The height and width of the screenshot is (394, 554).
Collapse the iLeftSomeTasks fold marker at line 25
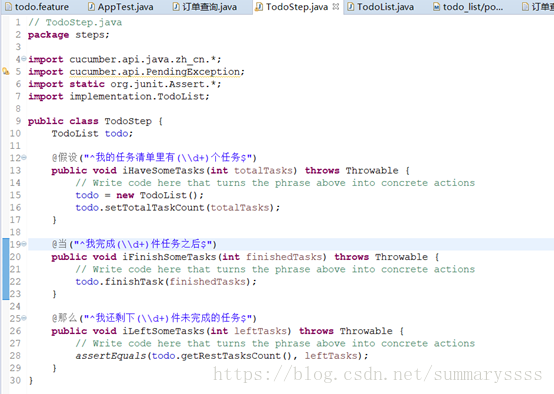(x=24, y=318)
